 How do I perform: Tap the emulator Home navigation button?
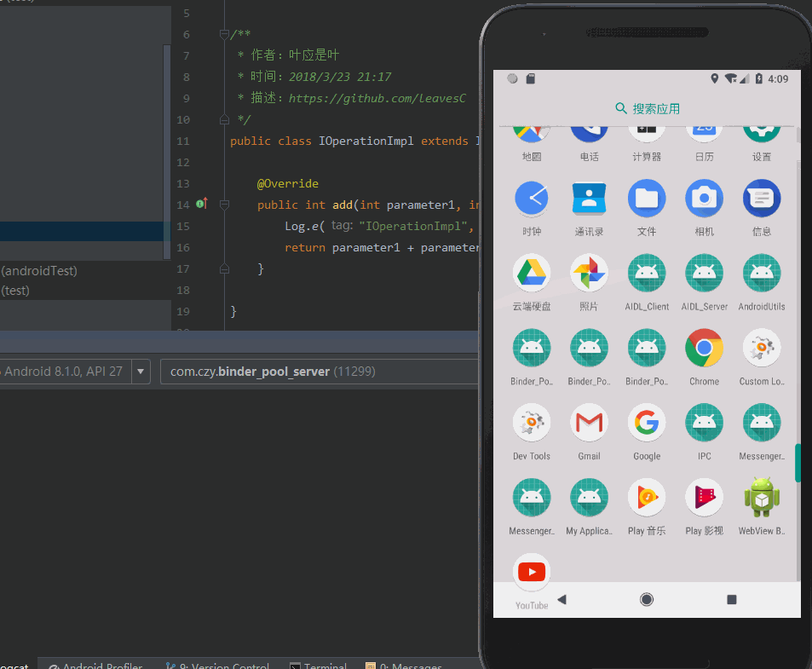647,600
